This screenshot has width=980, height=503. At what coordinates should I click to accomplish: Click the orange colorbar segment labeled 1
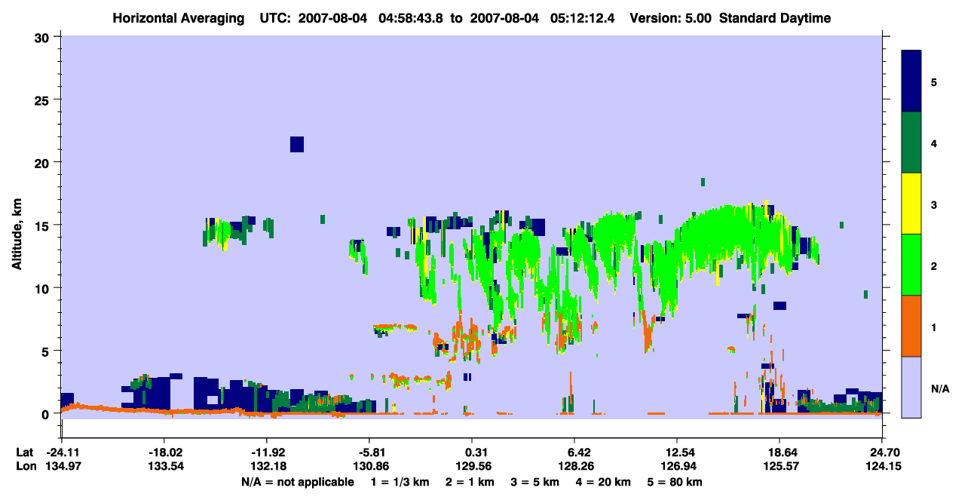point(911,326)
